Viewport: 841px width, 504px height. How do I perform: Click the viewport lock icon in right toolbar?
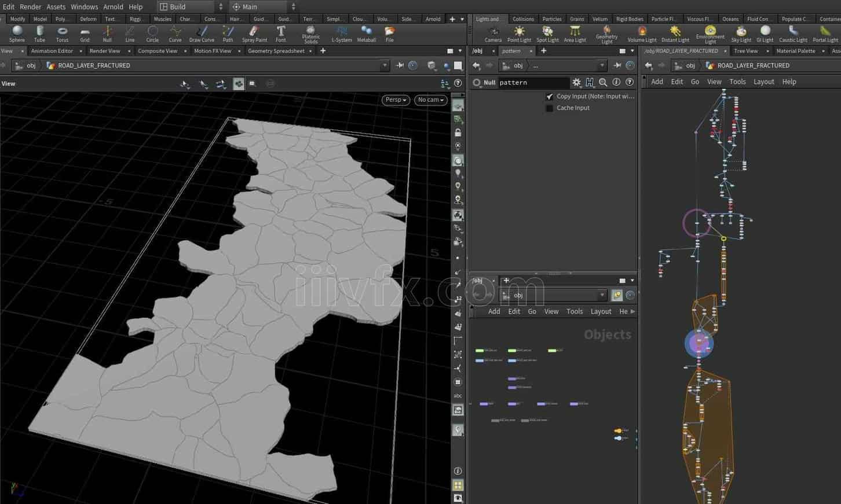(x=458, y=133)
